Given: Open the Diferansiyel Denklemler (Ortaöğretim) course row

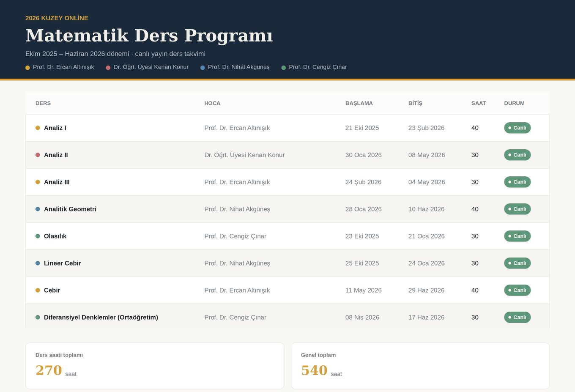Looking at the screenshot, I should pos(287,317).
